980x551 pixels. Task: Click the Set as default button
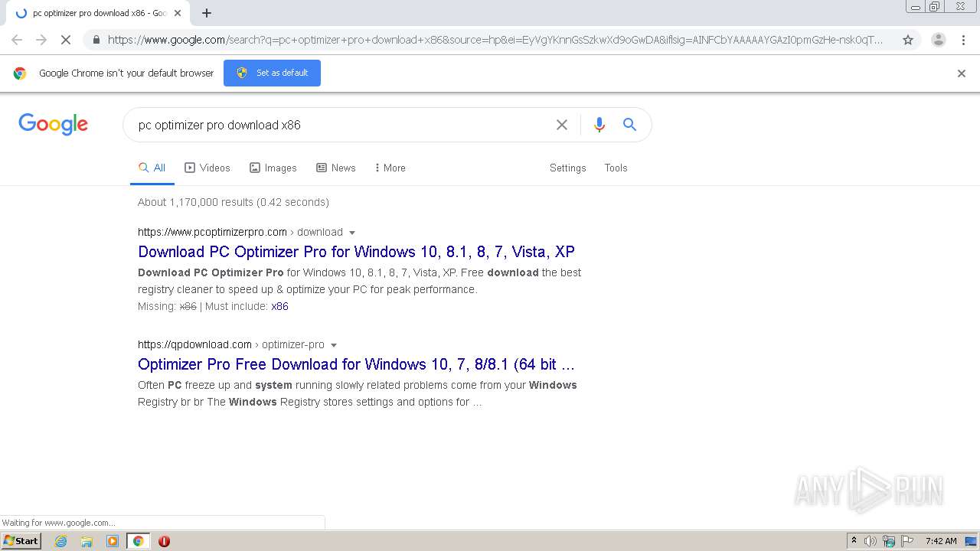tap(272, 73)
